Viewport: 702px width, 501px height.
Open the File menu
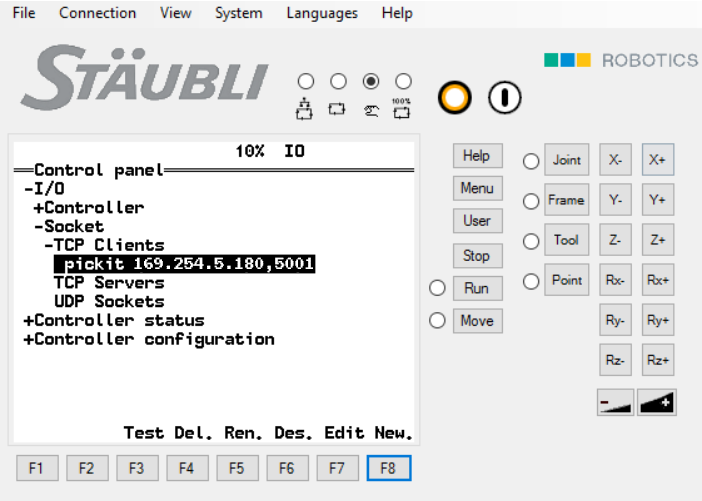[x=24, y=13]
